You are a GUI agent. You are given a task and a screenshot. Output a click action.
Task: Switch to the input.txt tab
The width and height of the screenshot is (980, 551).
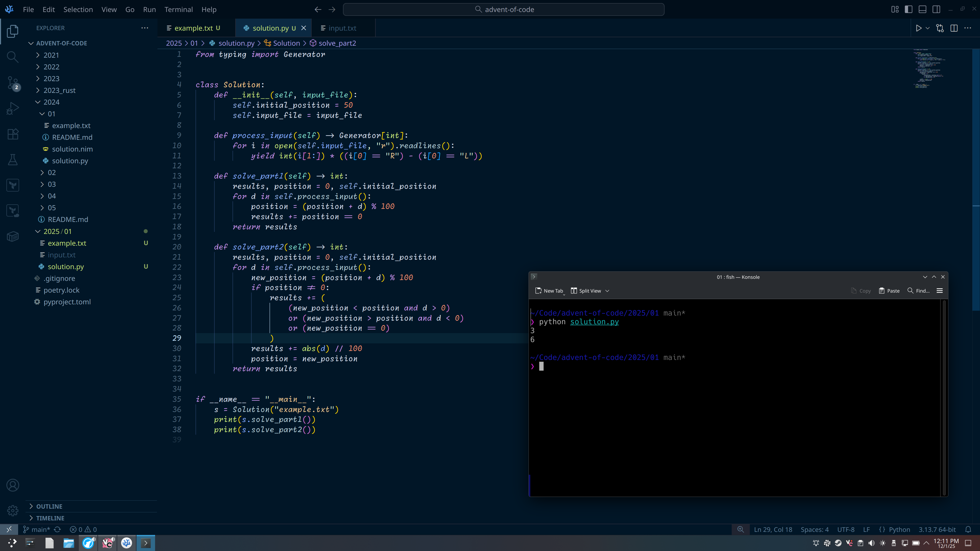pyautogui.click(x=342, y=28)
